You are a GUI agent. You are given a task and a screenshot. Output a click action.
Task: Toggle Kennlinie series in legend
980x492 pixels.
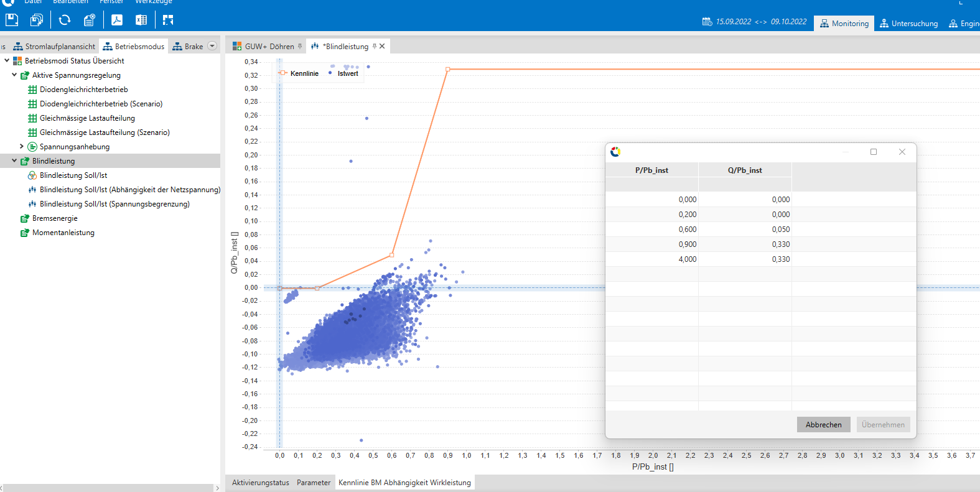click(299, 73)
